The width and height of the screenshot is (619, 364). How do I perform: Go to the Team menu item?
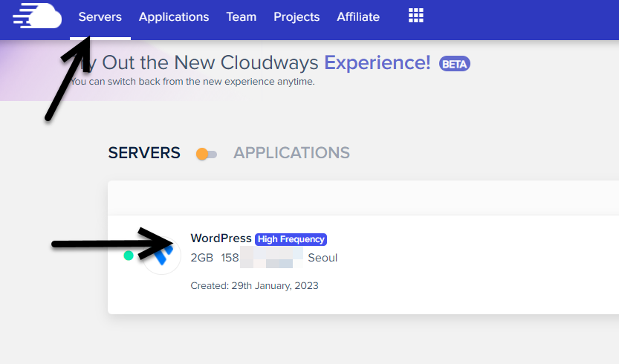(x=242, y=17)
